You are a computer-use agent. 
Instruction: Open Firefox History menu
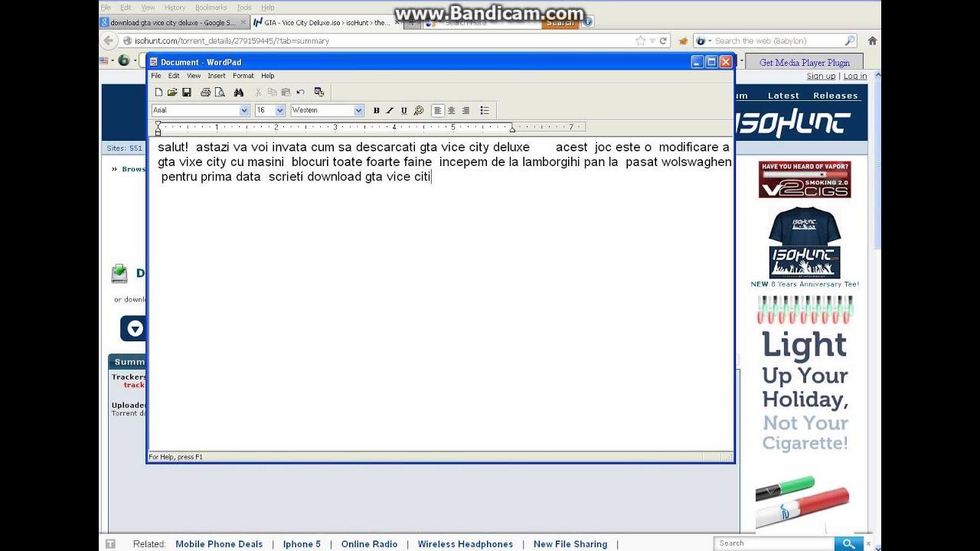175,8
